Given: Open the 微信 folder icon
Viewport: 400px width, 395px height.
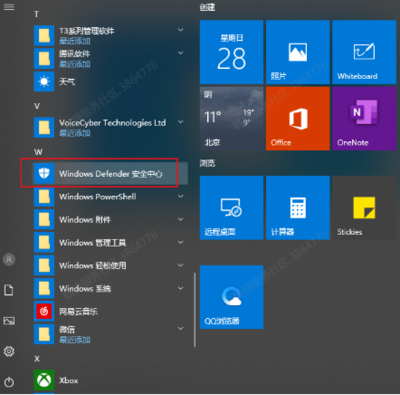Looking at the screenshot, I should pos(44,334).
